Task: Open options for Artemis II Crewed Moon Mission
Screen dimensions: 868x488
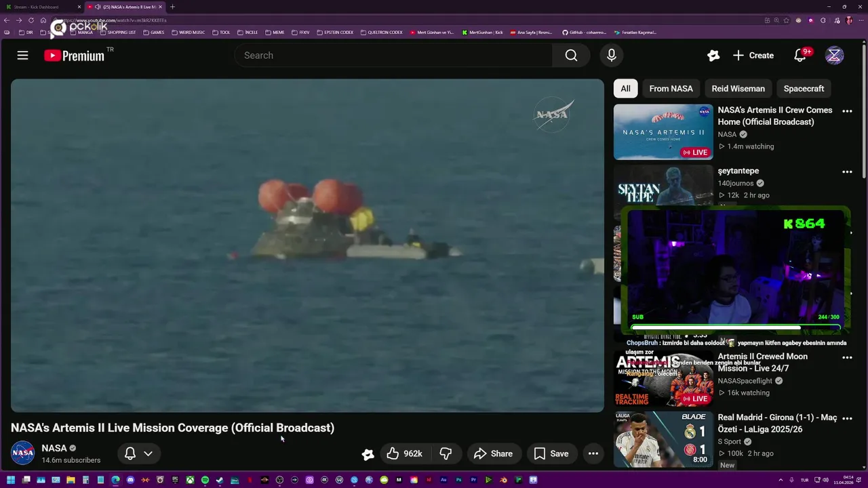Action: [x=847, y=357]
